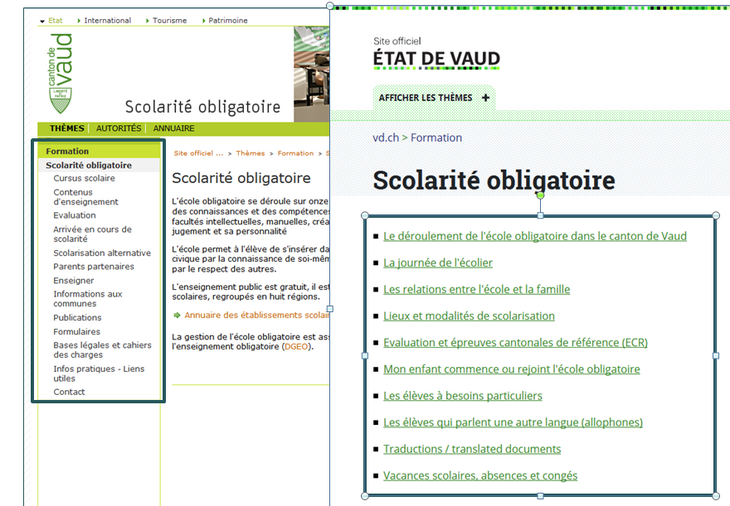Open Scolarisation alternative in sidebar

click(102, 253)
